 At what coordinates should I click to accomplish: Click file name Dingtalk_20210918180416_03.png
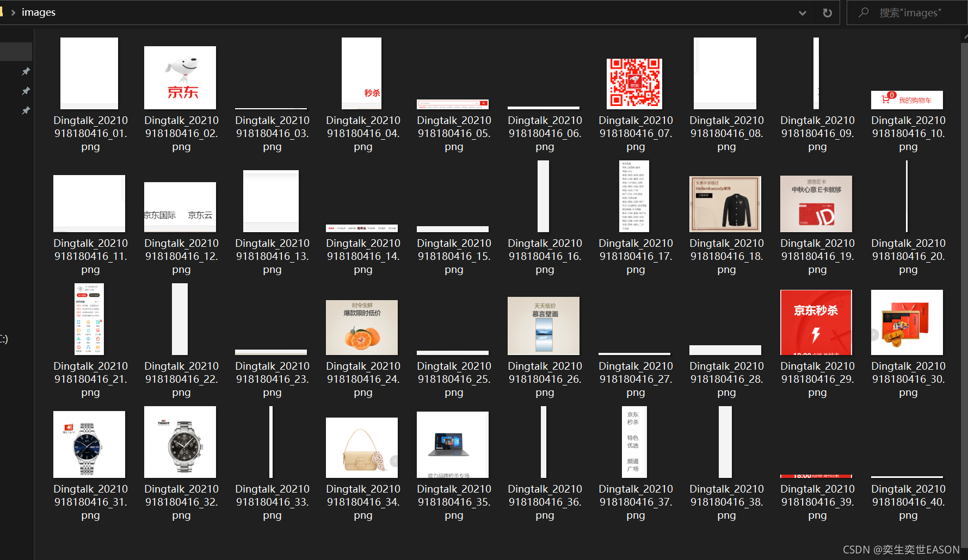272,133
